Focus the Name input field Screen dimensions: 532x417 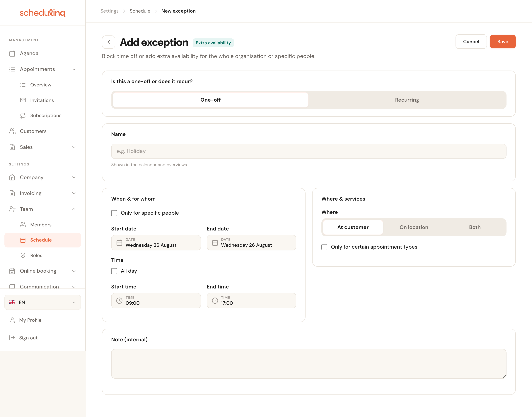click(309, 151)
